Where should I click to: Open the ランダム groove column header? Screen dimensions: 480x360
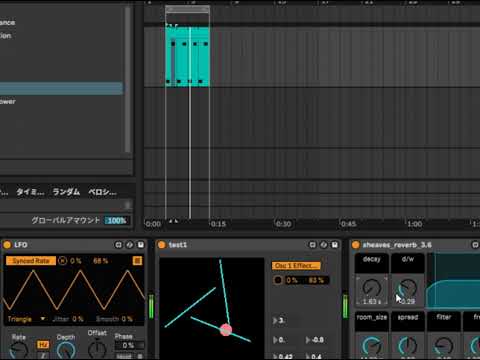[66, 192]
